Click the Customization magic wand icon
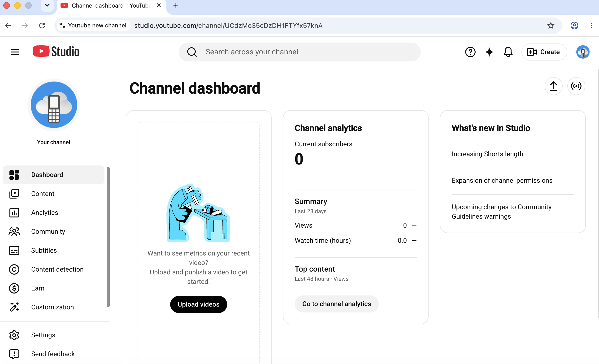Viewport: 599px width, 364px height. pos(14,307)
